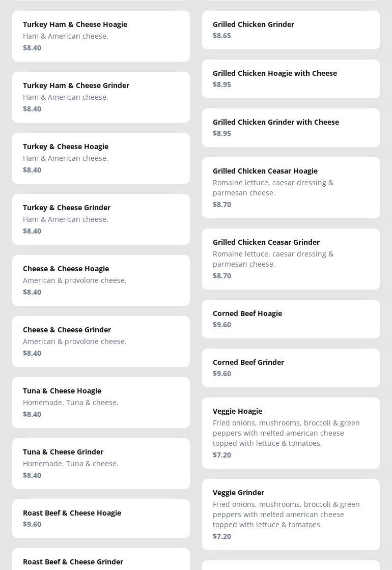
Task: Select the Grilled Chicken Ceasar Hoagie
Action: [291, 188]
